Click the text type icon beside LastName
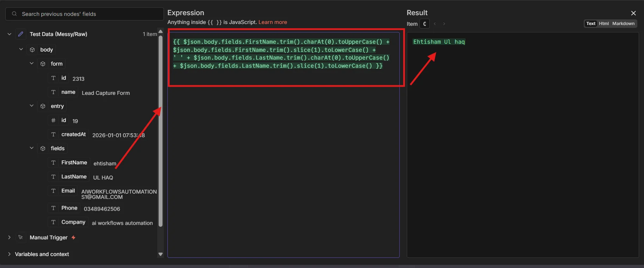The width and height of the screenshot is (644, 268). (x=53, y=177)
